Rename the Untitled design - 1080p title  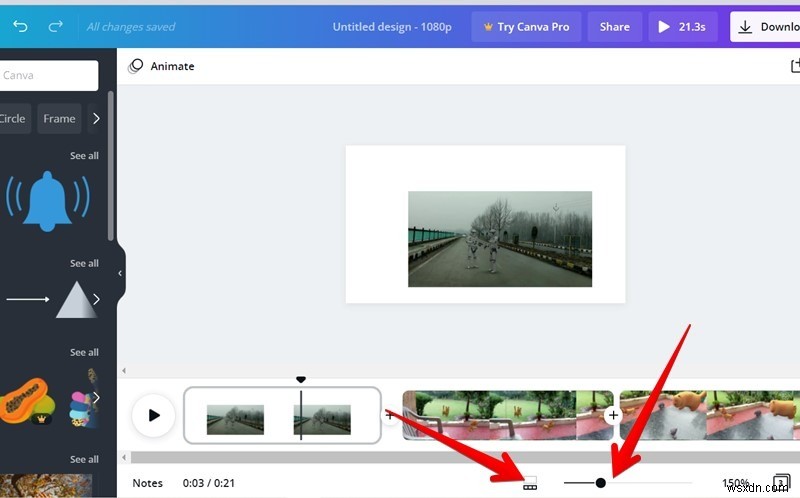coord(392,27)
